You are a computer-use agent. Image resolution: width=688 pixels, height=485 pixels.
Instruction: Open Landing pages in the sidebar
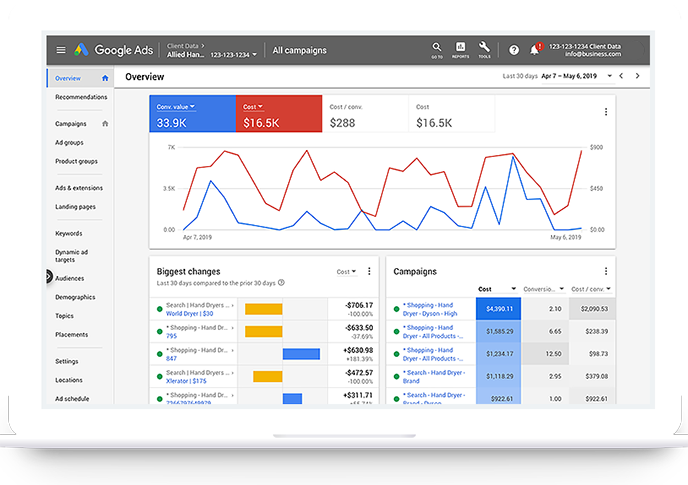tap(75, 207)
